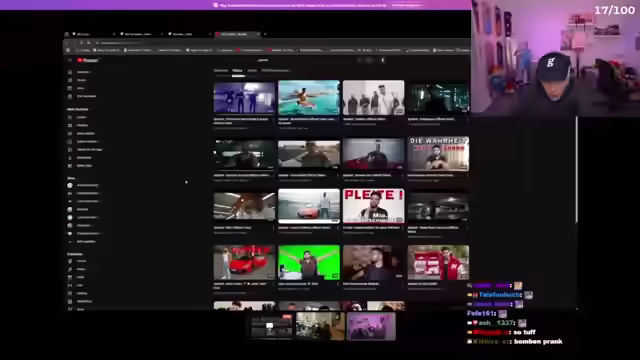Open the Home icon in YouTube sidebar
The height and width of the screenshot is (360, 640).
coord(70,72)
